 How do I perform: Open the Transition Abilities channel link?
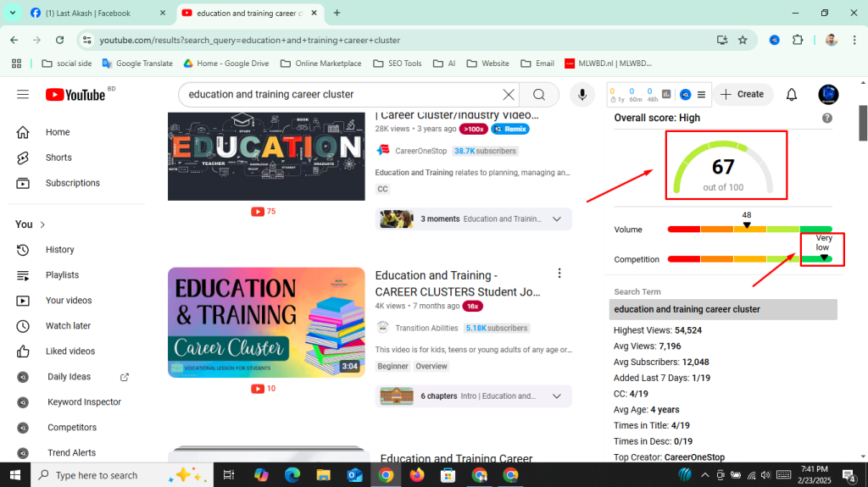427,328
